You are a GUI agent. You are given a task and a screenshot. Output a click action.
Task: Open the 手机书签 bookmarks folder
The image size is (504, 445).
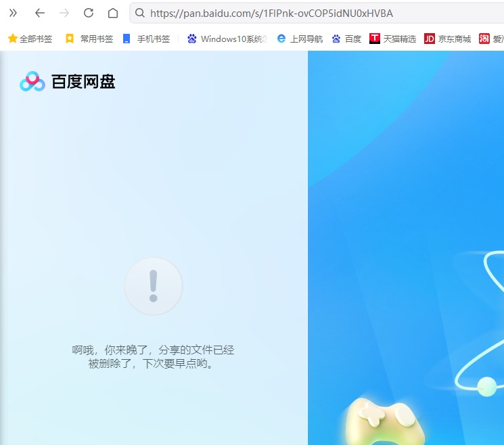pyautogui.click(x=146, y=39)
